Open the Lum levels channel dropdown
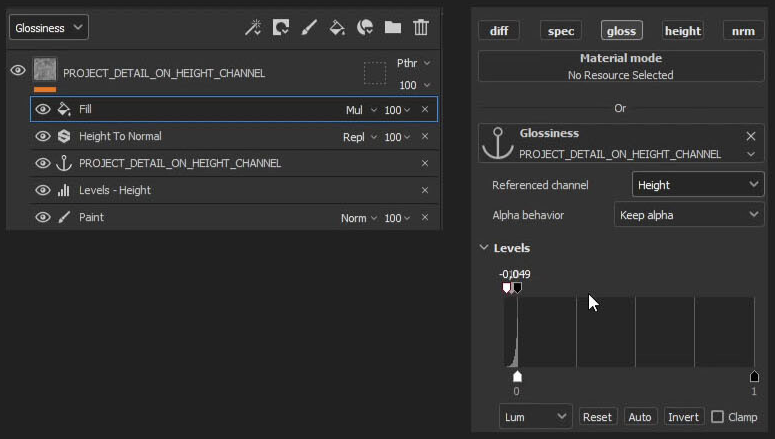 tap(535, 417)
